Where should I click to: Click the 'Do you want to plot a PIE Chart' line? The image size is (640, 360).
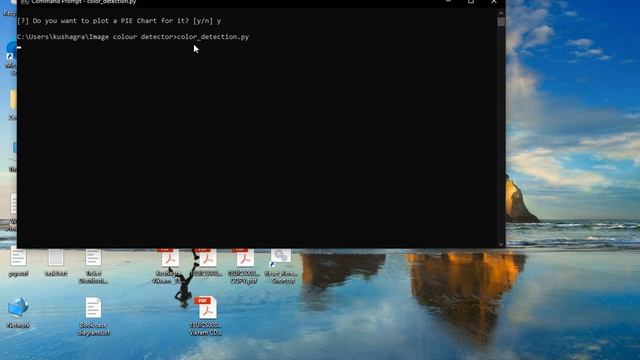[119, 21]
